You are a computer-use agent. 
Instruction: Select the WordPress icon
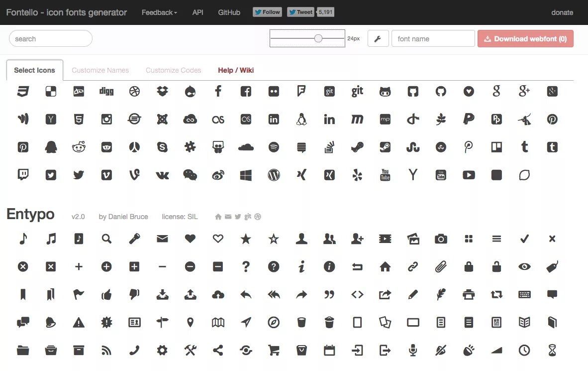point(273,175)
